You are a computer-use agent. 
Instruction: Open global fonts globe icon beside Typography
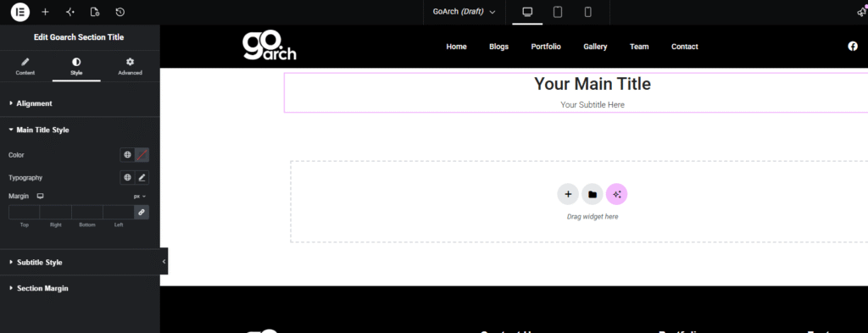coord(127,178)
